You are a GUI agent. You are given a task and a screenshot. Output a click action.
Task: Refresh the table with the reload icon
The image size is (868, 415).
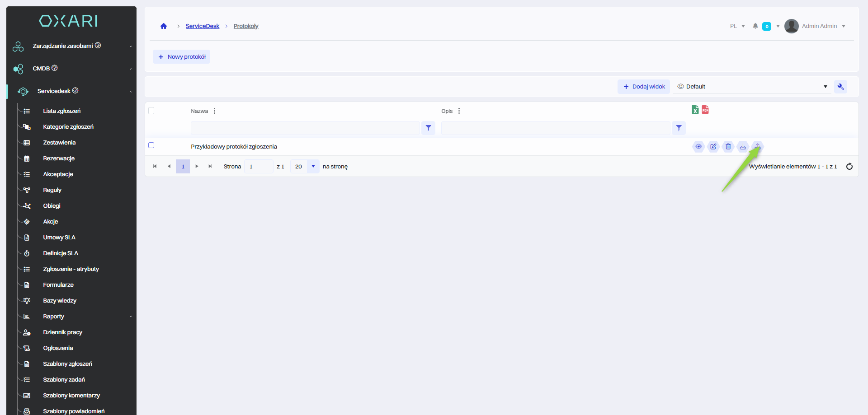pos(849,167)
